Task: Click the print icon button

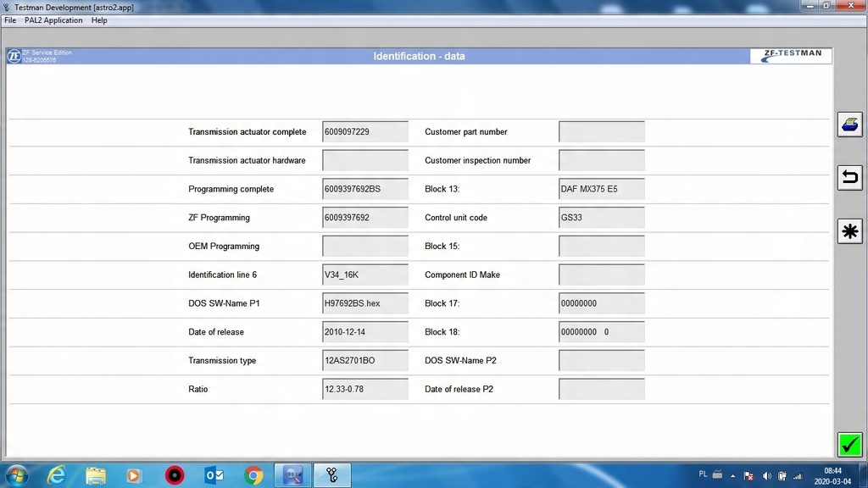Action: 849,125
